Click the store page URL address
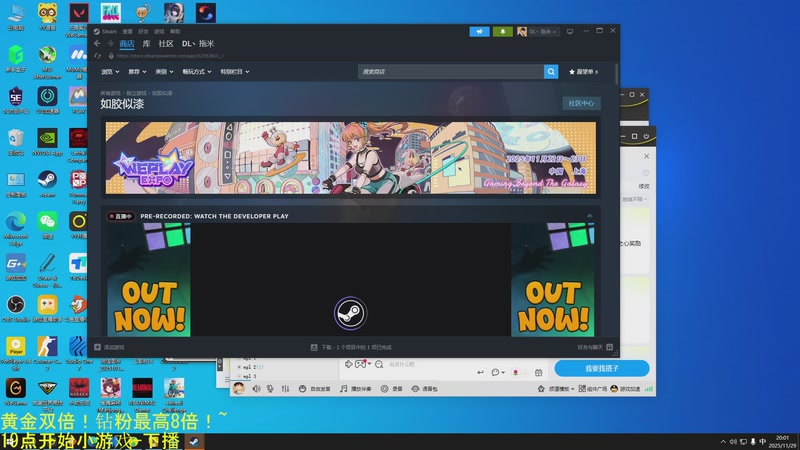 (x=170, y=56)
